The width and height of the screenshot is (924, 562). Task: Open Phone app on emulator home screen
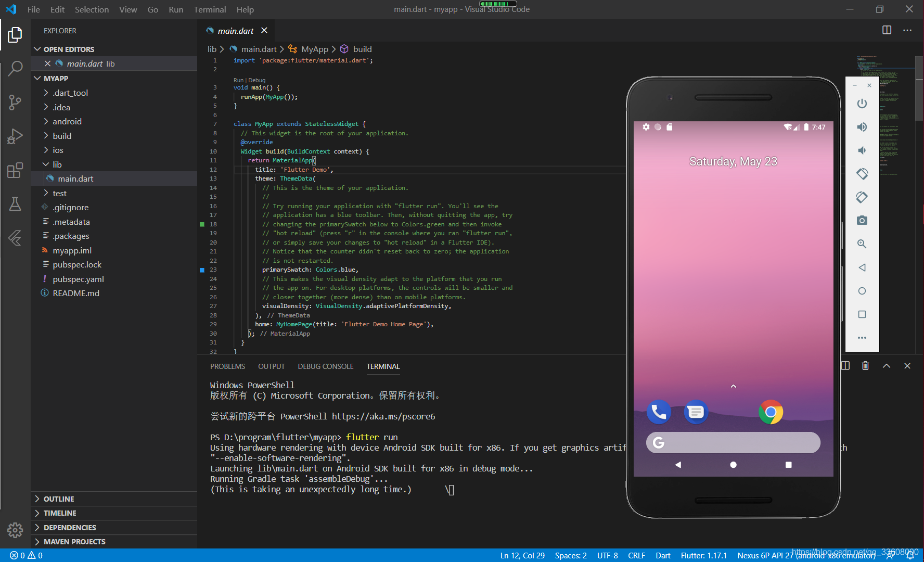(x=659, y=412)
